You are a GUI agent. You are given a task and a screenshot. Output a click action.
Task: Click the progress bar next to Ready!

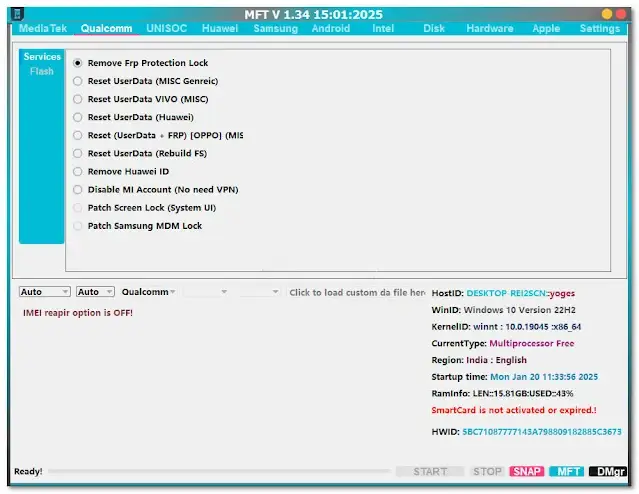(219, 472)
